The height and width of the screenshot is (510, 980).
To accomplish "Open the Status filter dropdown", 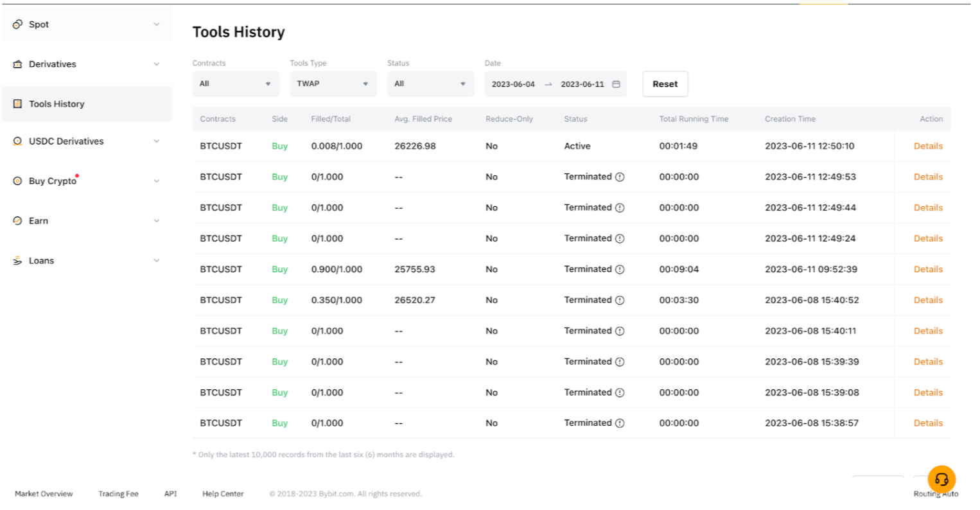I will click(x=430, y=84).
